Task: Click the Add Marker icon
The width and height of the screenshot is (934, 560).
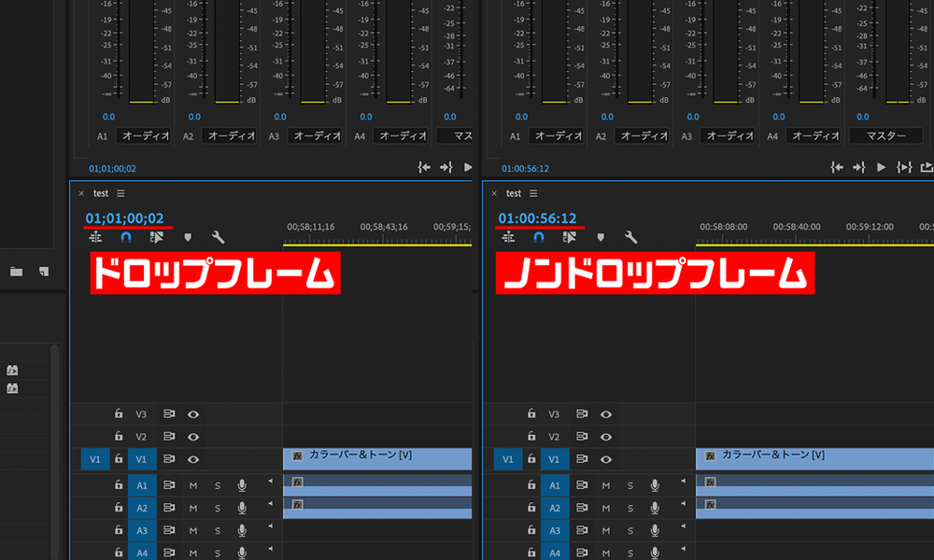Action: 188,237
